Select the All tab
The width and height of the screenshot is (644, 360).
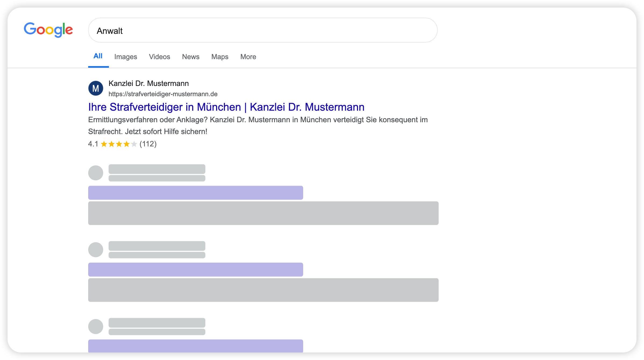pyautogui.click(x=98, y=56)
